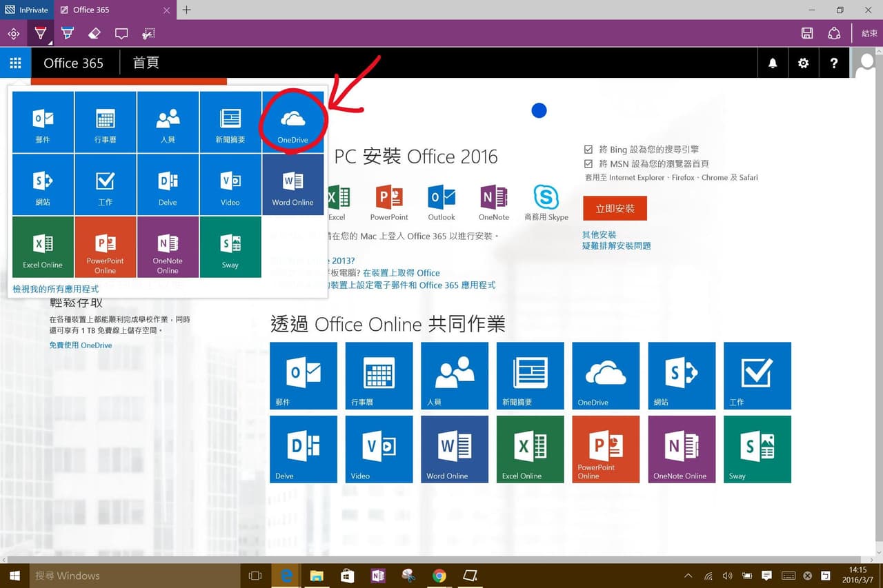Save the web note
This screenshot has height=588, width=883.
pyautogui.click(x=807, y=33)
